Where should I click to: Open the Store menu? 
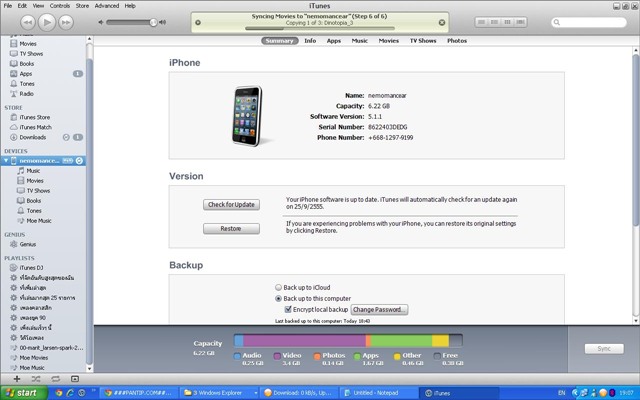click(82, 6)
